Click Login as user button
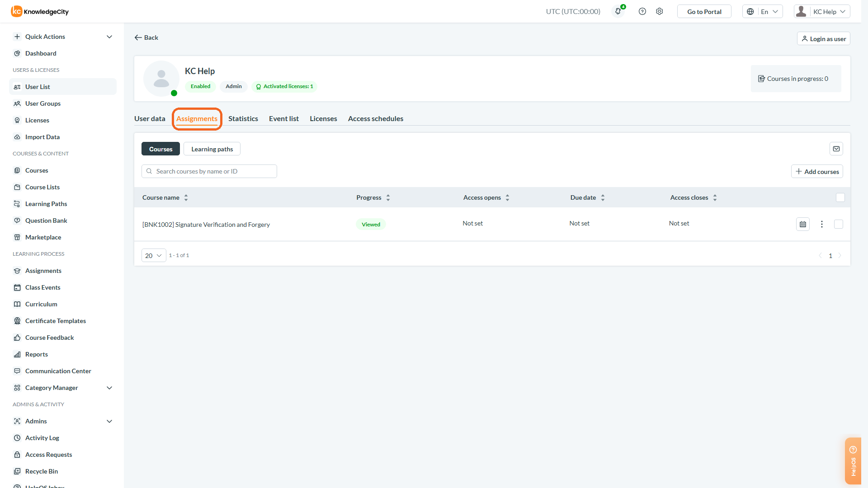868x488 pixels. (x=823, y=38)
